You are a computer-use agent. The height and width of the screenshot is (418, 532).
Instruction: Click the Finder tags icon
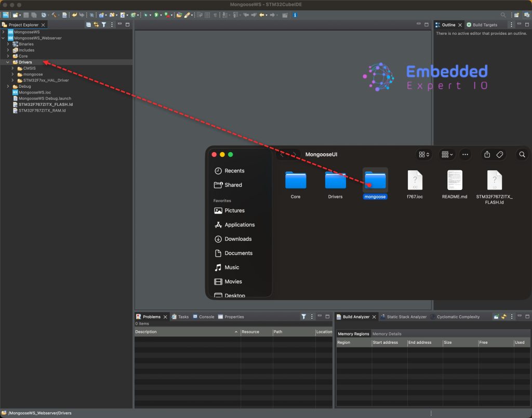coord(499,154)
